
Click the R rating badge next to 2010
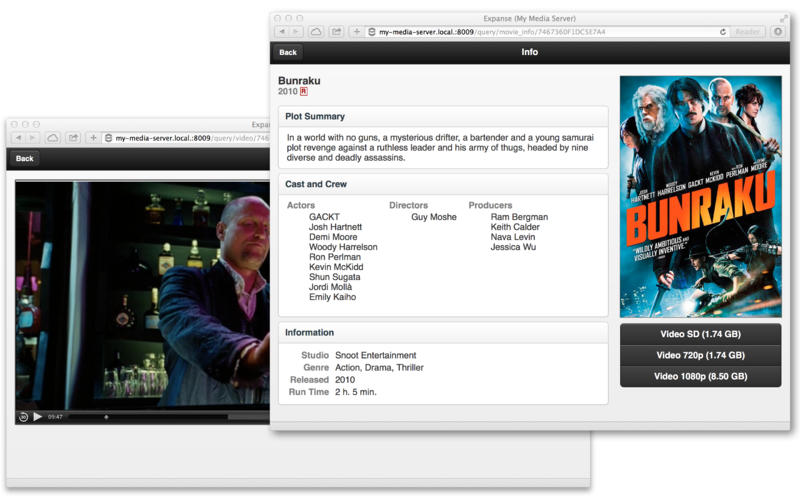pyautogui.click(x=304, y=91)
